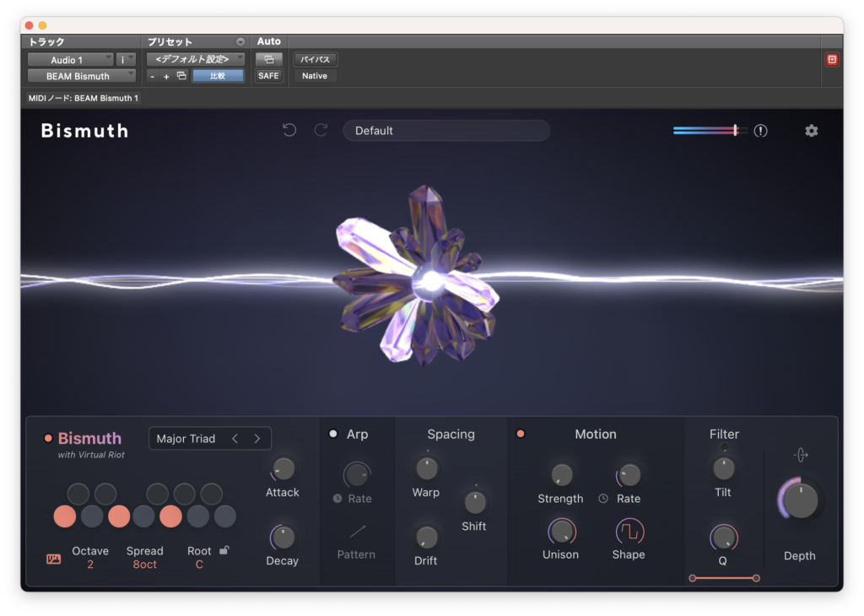Click the undo arrow icon
Viewport: 864px width, 616px height.
coord(289,130)
